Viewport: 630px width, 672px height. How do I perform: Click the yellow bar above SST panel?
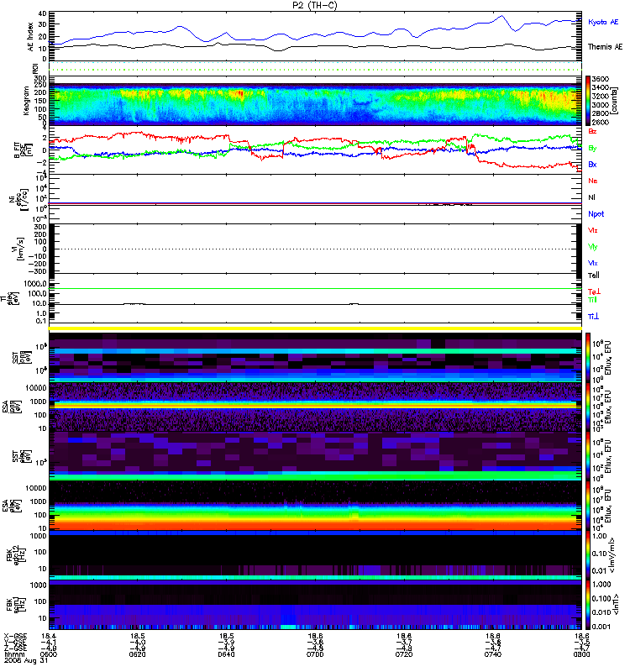coord(315,328)
